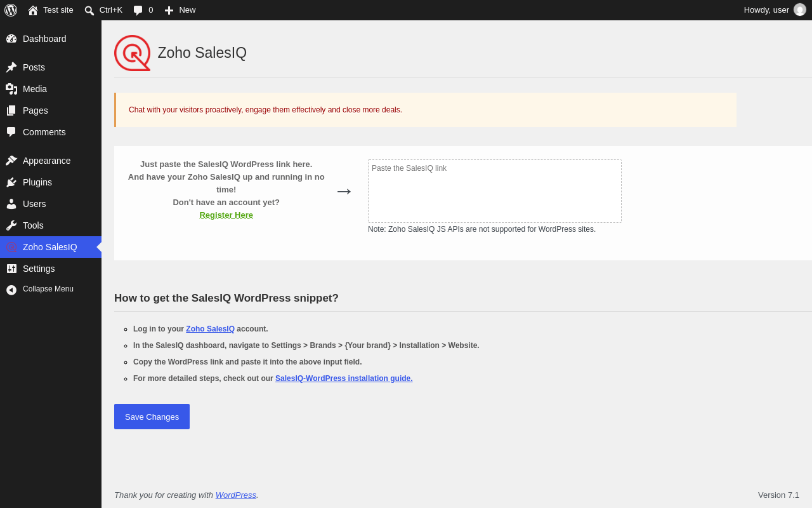The height and width of the screenshot is (508, 812).
Task: Click the Appearance paintbrush icon
Action: pyautogui.click(x=11, y=161)
